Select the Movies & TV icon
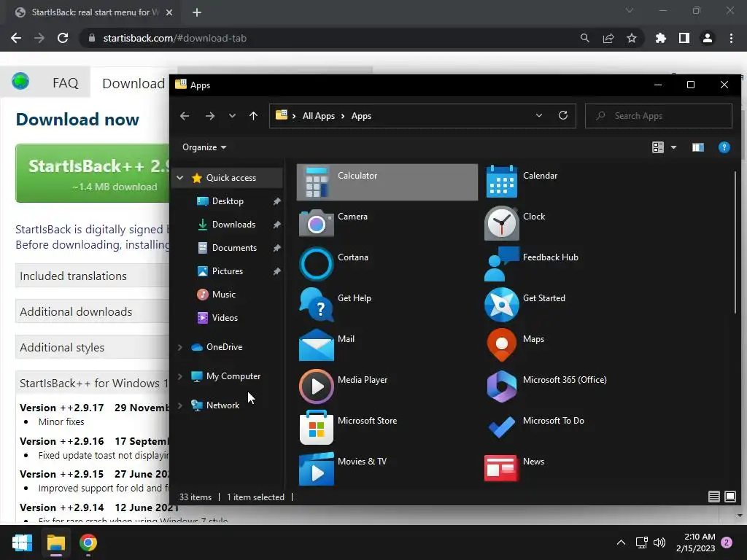Image resolution: width=747 pixels, height=560 pixels. tap(317, 468)
